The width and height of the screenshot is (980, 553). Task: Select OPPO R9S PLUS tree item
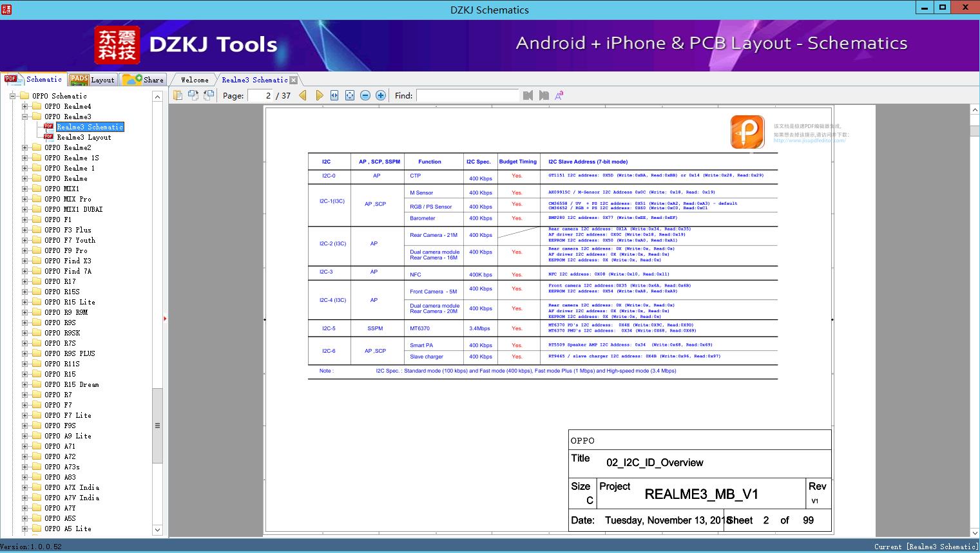pyautogui.click(x=70, y=353)
